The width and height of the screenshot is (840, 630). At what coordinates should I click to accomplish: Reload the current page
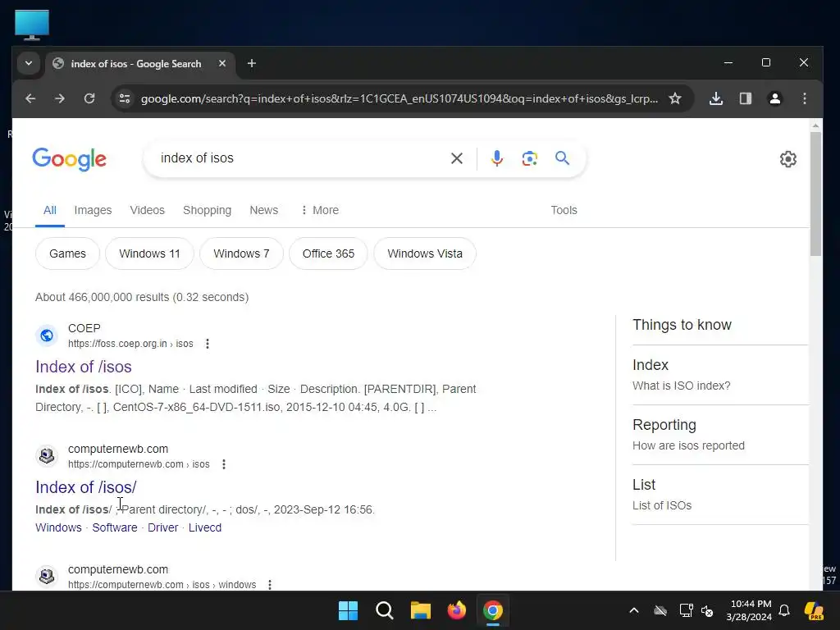pyautogui.click(x=89, y=98)
